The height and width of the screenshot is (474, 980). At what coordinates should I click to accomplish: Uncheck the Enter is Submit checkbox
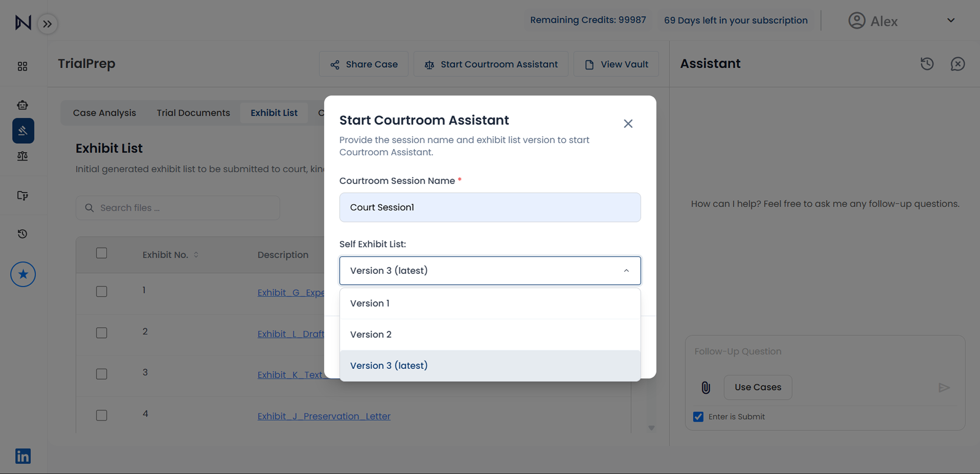[x=698, y=416]
